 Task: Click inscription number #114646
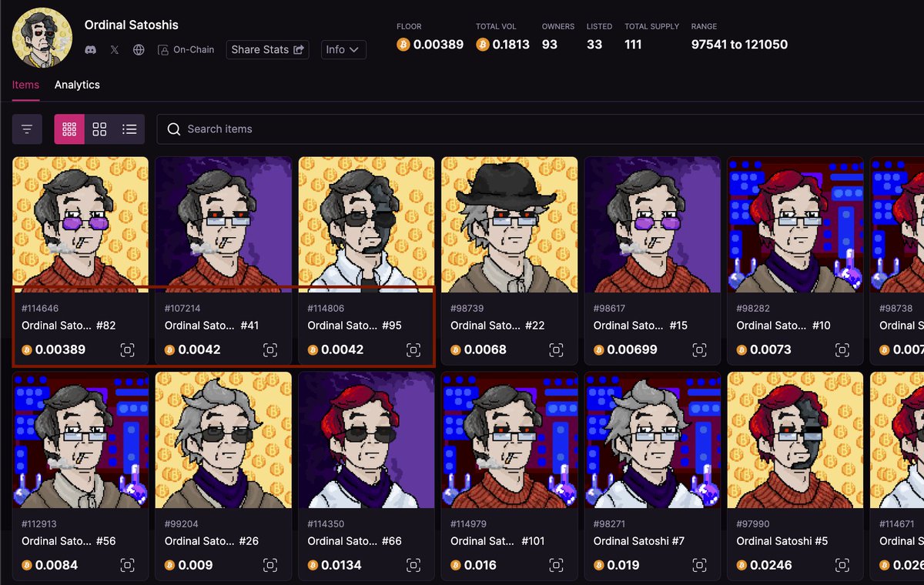[x=40, y=309]
